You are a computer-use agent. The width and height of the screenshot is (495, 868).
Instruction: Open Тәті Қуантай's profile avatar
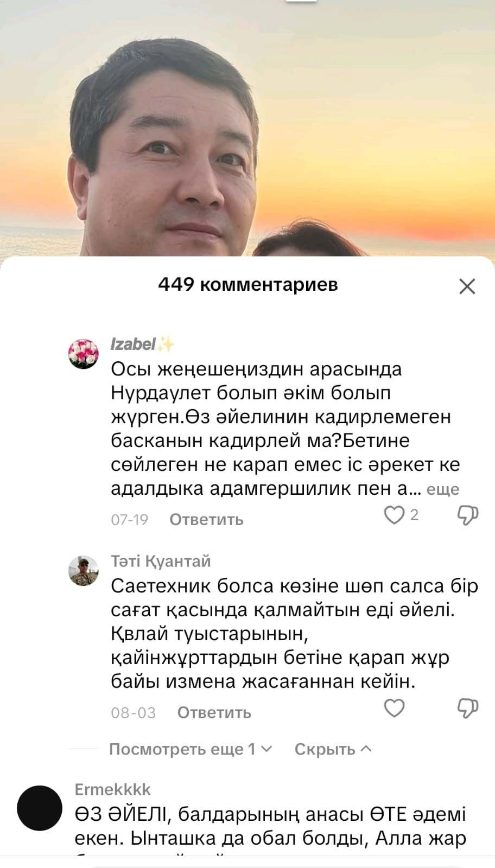point(84,571)
